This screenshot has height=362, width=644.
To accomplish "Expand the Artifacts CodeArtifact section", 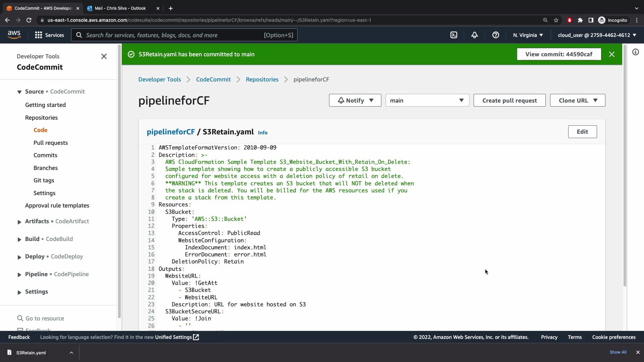I will (19, 222).
